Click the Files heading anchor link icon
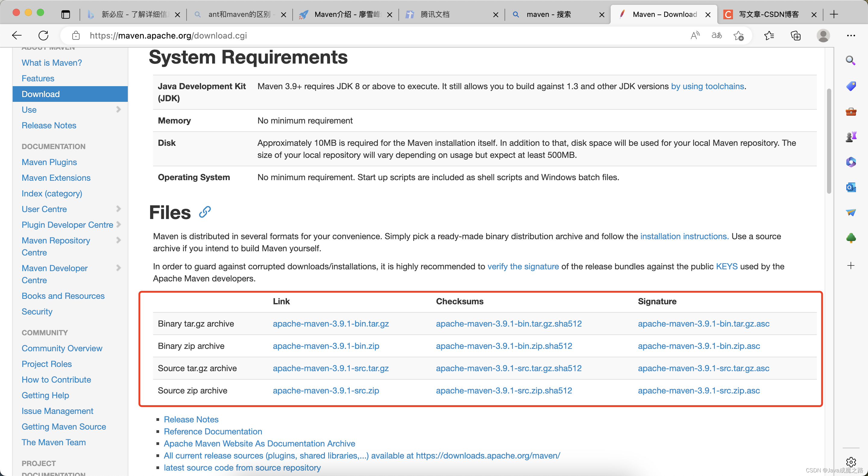 click(x=205, y=212)
